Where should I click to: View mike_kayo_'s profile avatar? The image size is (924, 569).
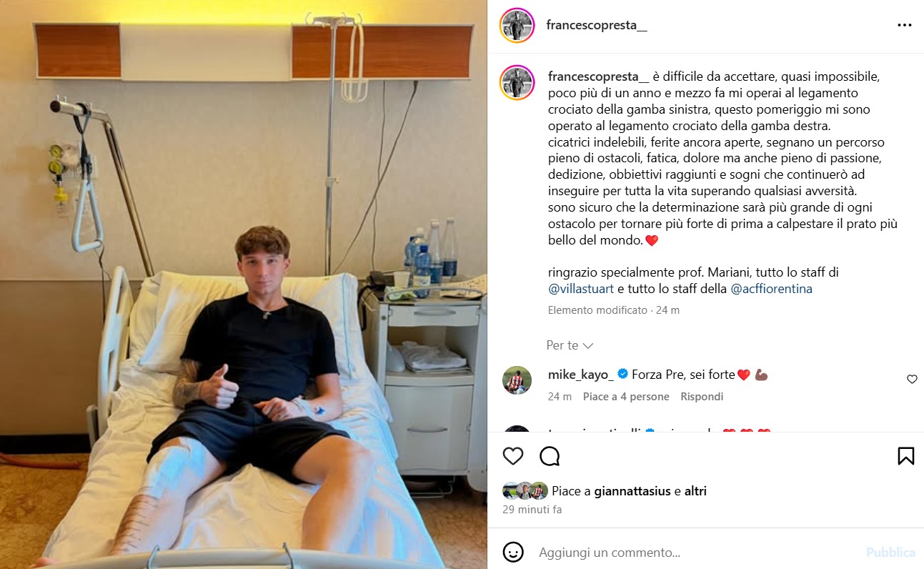[517, 380]
